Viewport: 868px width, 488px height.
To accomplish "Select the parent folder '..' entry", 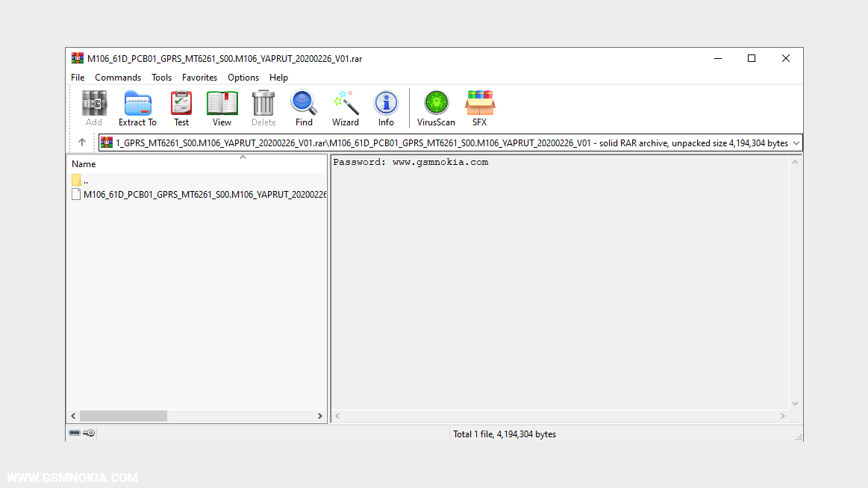I will tap(80, 180).
